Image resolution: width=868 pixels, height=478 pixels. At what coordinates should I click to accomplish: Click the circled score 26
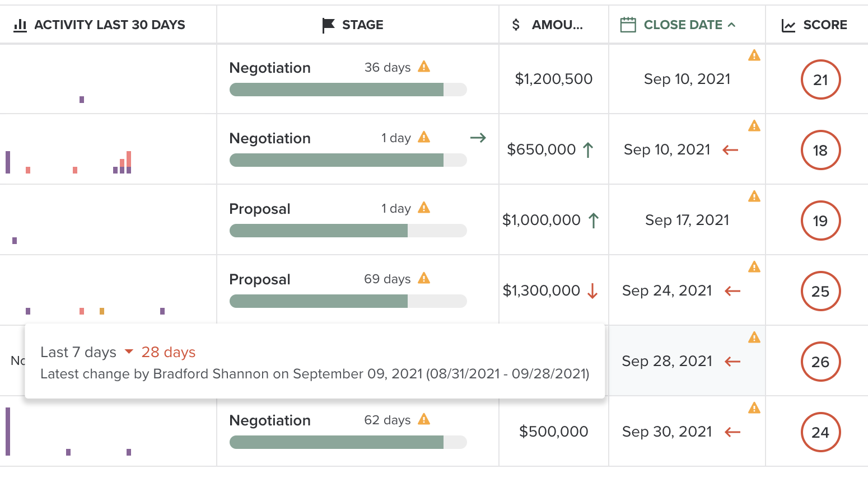point(821,362)
